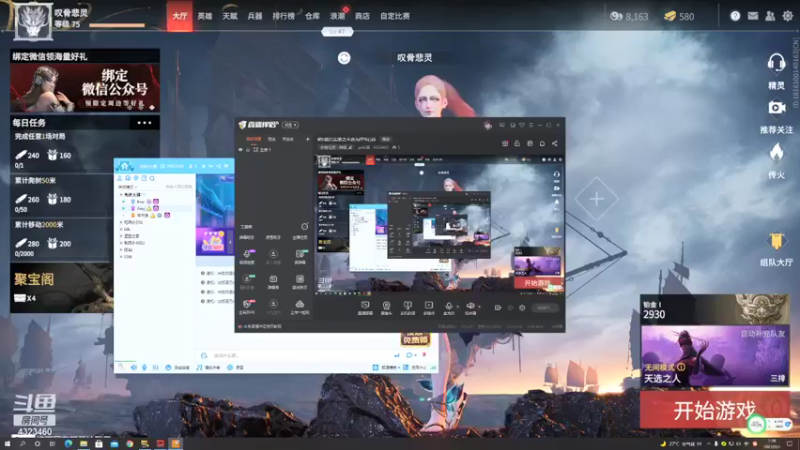Collapse 免费大厅 channel tree node
This screenshot has width=800, height=450.
[121, 194]
